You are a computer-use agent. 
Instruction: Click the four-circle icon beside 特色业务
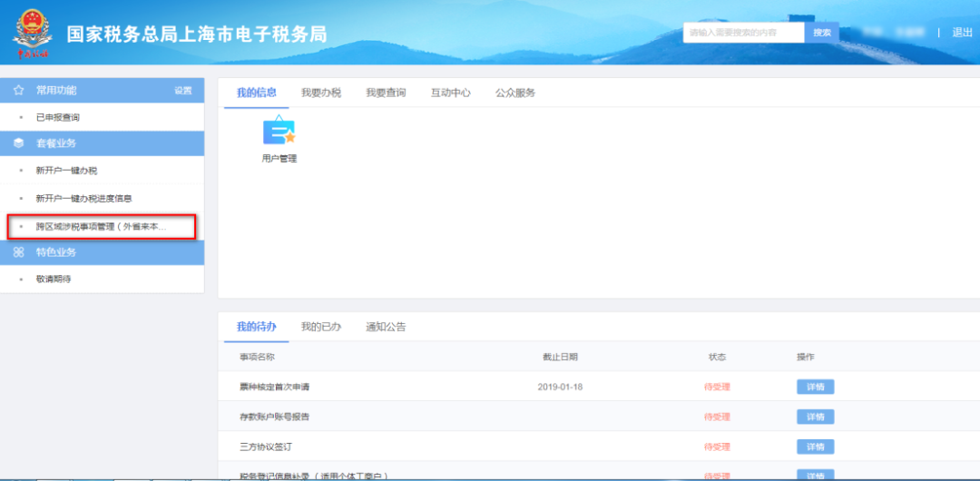tap(19, 252)
